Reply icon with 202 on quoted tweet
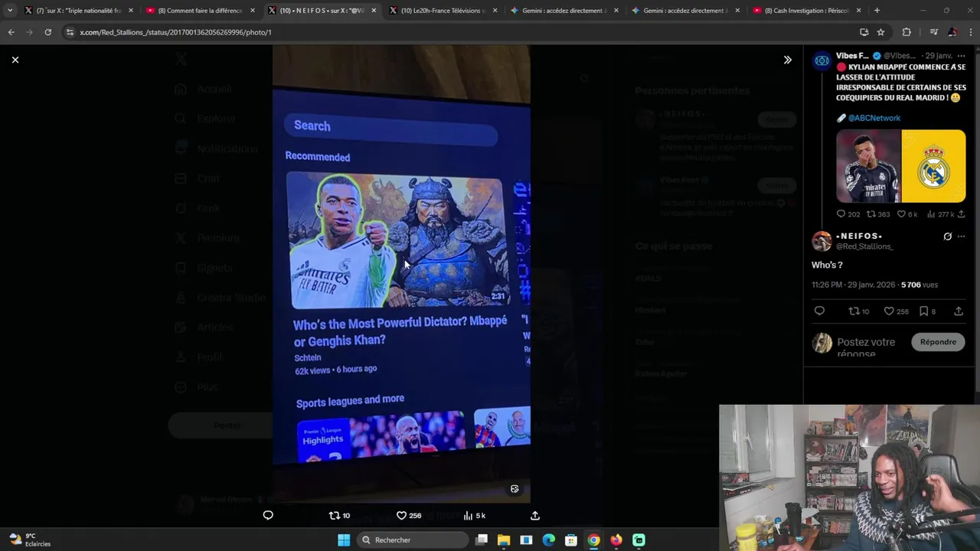Viewport: 980px width, 551px height. pyautogui.click(x=841, y=214)
